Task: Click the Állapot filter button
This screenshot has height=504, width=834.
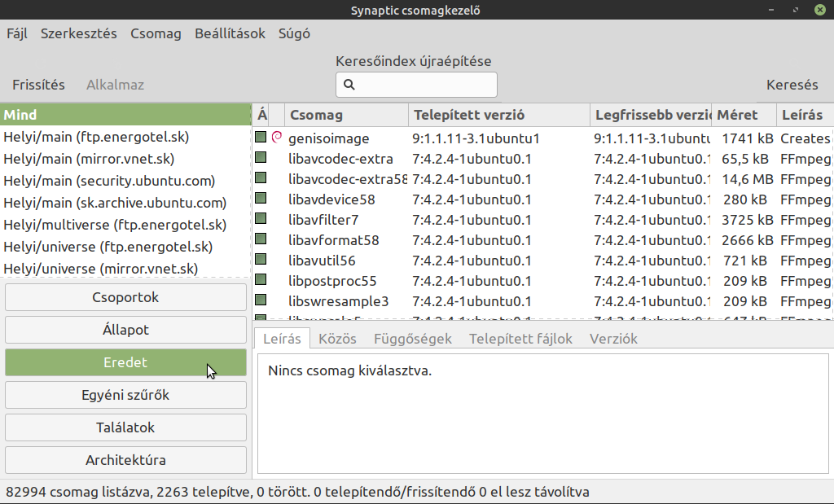Action: pos(125,330)
